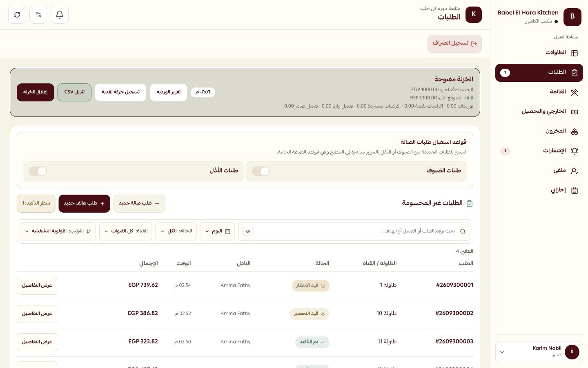The image size is (588, 368).
Task: Open the القناة: كل القنوات dropdown
Action: (x=126, y=231)
